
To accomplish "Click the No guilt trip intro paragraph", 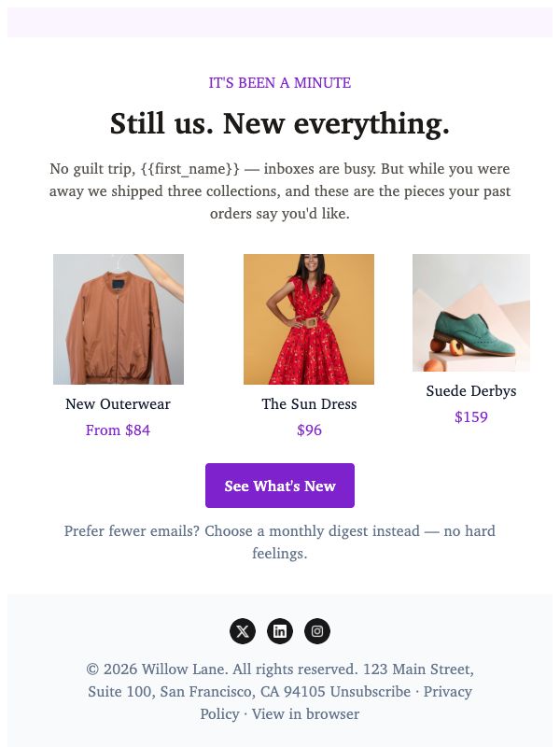I will coord(279,191).
